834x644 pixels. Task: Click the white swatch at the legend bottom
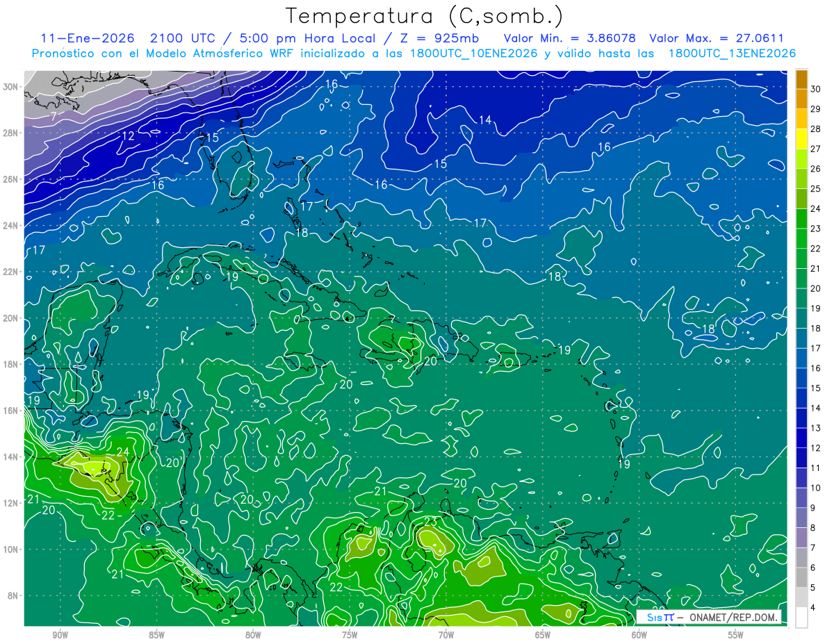(x=801, y=618)
